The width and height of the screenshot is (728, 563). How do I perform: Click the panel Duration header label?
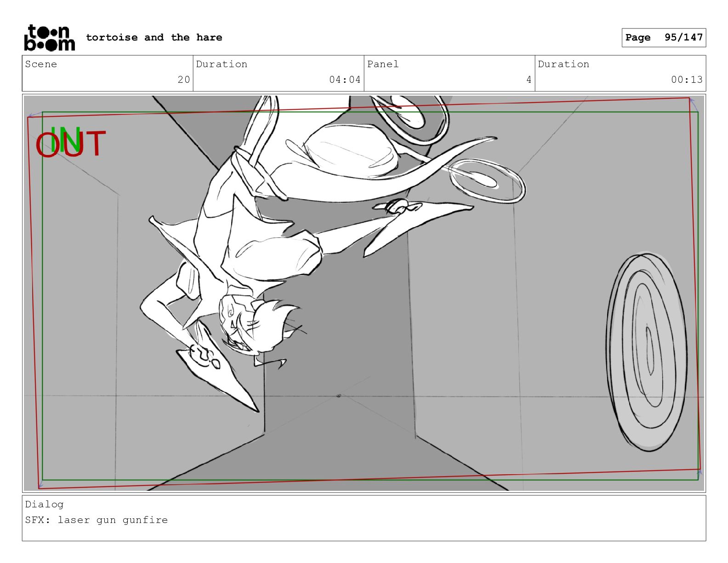tap(563, 64)
